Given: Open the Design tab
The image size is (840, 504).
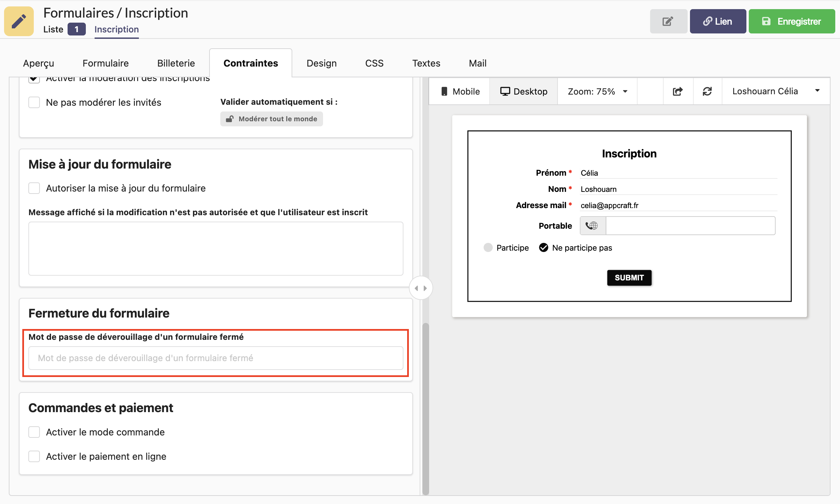Looking at the screenshot, I should (321, 63).
